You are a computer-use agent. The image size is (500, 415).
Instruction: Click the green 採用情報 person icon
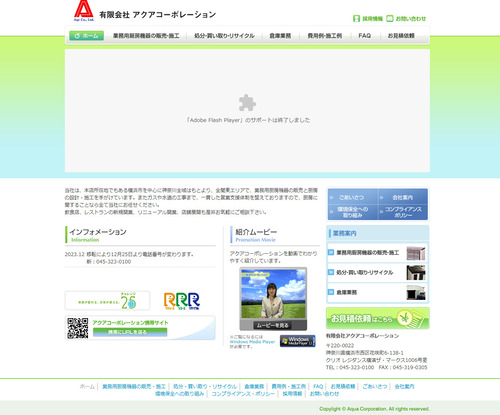point(356,19)
